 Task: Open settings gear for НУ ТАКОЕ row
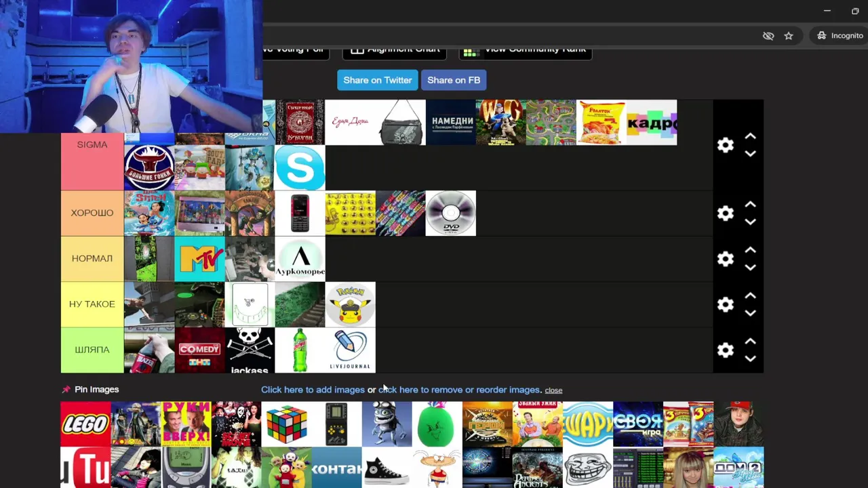[x=726, y=304]
